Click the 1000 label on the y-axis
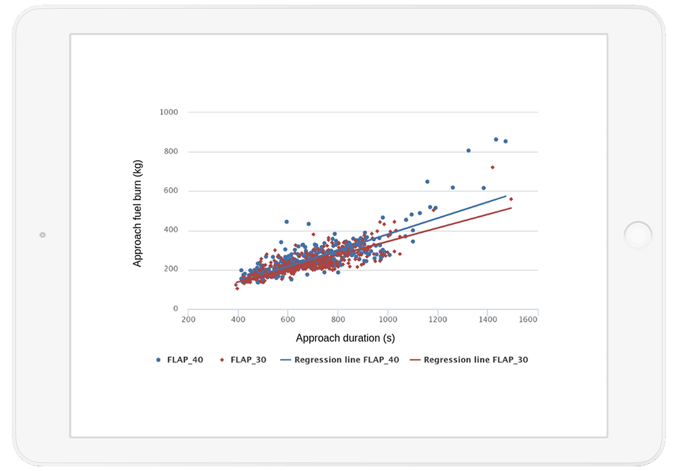Screen dimensions: 681x471 [x=169, y=112]
